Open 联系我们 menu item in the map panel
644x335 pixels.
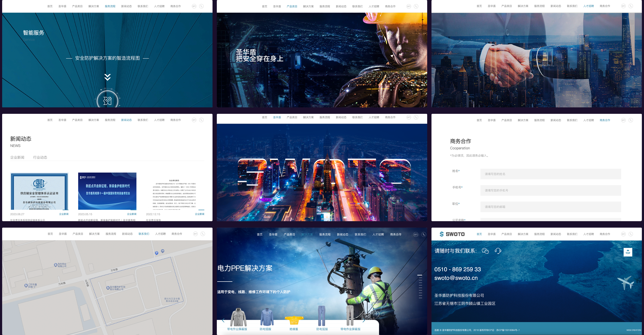coord(144,234)
